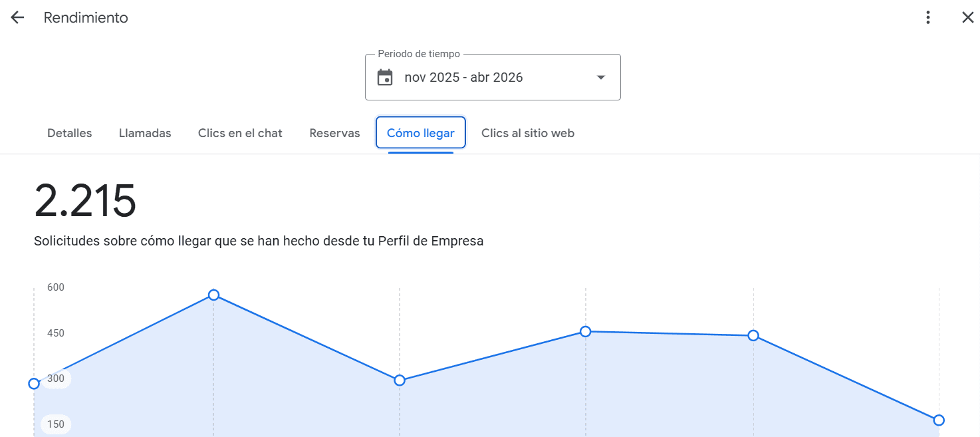Switch to the Detalles tab
This screenshot has height=437, width=980.
pyautogui.click(x=70, y=133)
